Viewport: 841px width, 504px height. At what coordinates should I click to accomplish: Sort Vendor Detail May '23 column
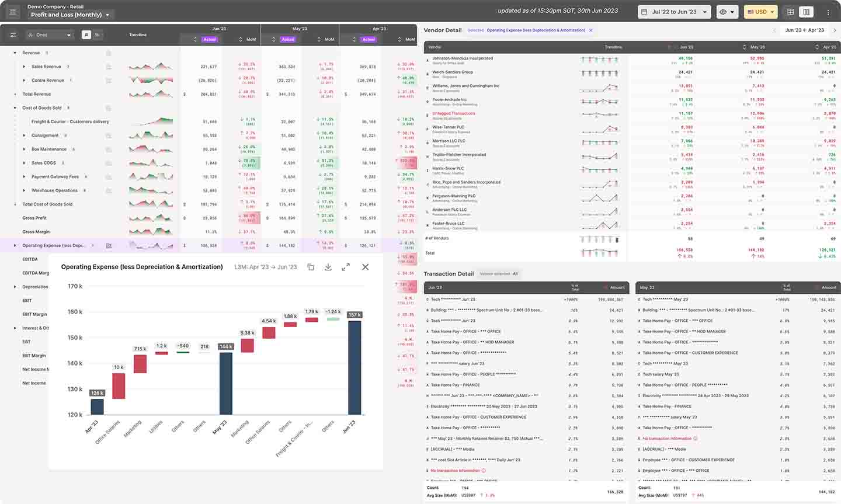[x=744, y=47]
